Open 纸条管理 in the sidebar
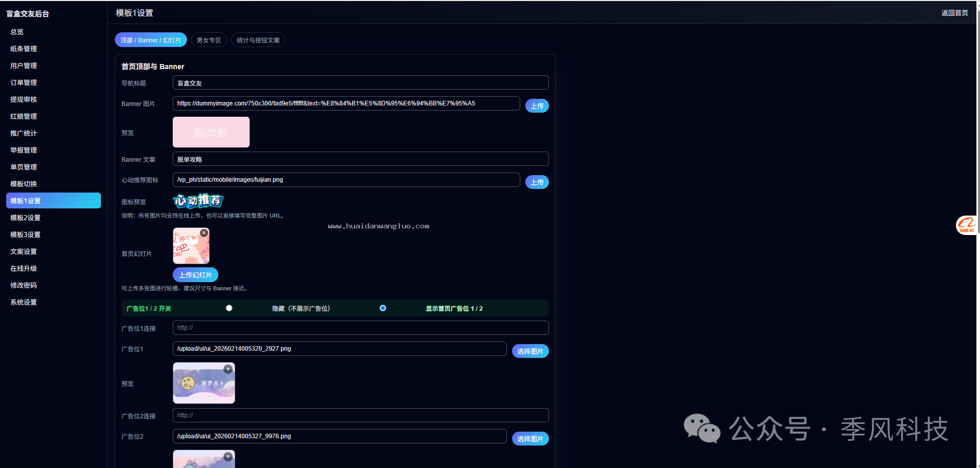 [53, 49]
